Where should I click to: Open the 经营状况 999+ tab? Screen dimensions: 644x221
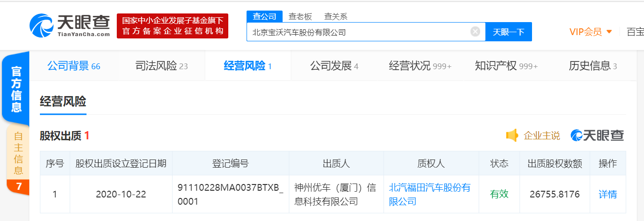point(420,66)
